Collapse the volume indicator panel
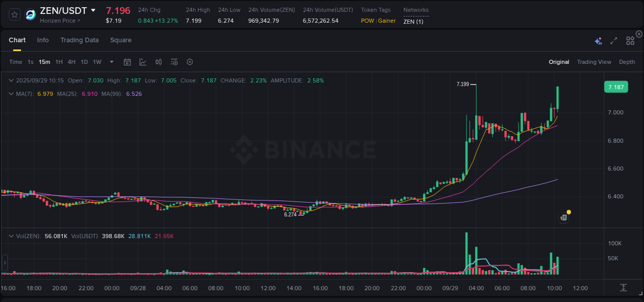Screen dimensions: 644x302 (x=11, y=236)
